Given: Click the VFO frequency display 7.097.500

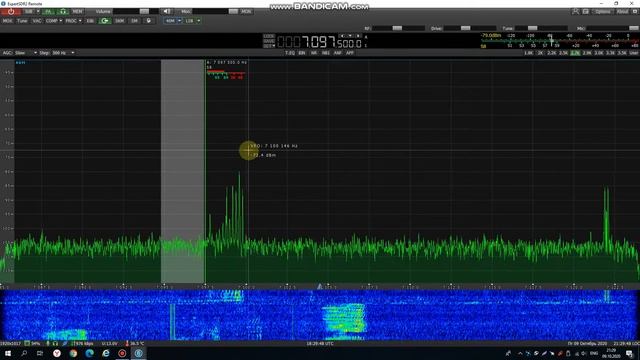Looking at the screenshot, I should tap(320, 42).
